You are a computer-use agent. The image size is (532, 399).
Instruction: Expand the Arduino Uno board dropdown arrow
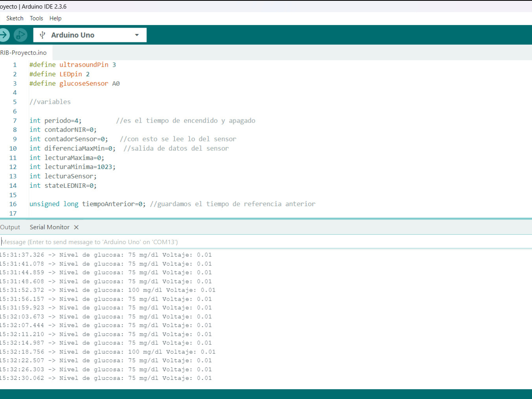click(x=137, y=35)
